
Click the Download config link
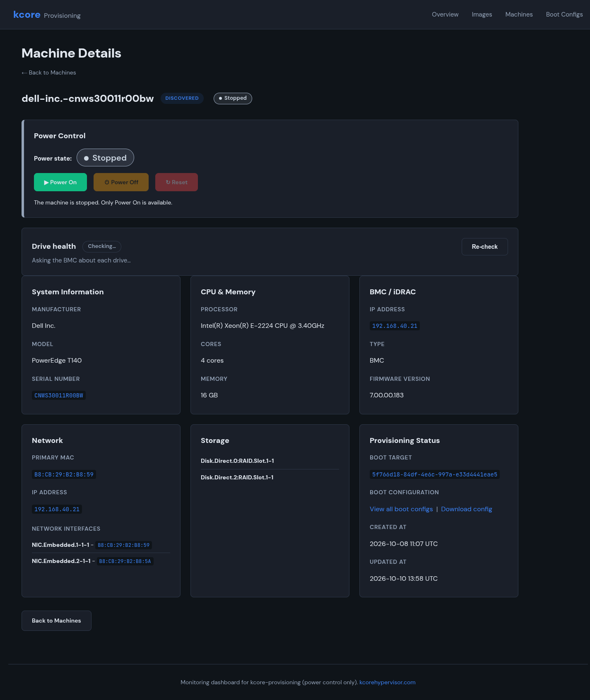point(467,509)
